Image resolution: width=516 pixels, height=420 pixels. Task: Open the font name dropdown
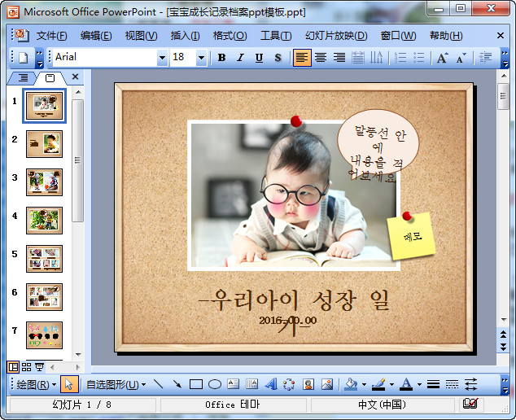click(162, 58)
